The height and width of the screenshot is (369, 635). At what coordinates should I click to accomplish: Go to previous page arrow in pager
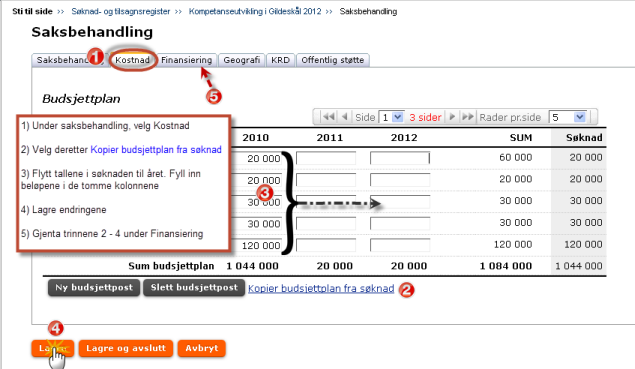pyautogui.click(x=345, y=117)
